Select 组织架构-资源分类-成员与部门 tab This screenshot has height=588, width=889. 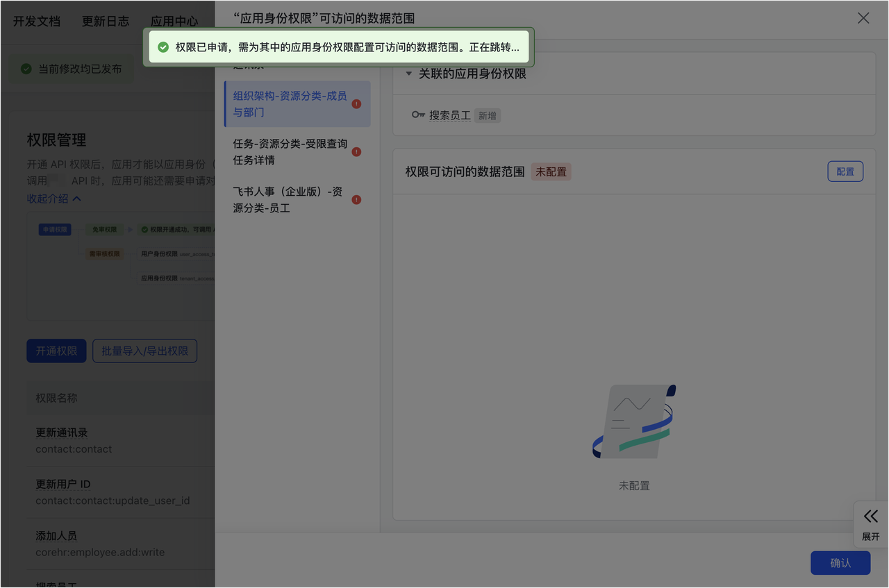pyautogui.click(x=290, y=104)
